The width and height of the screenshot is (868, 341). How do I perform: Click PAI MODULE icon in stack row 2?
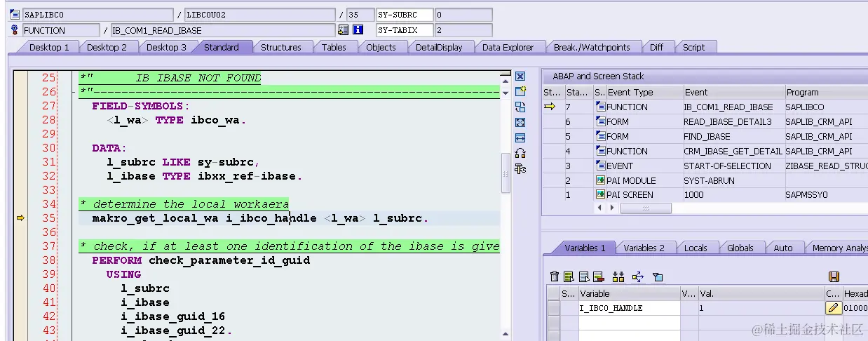click(600, 180)
